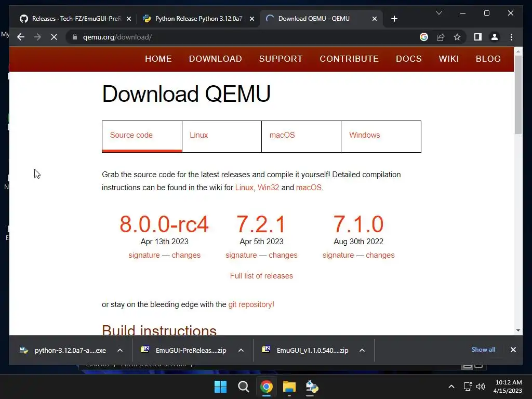
Task: Follow the macOS wiki link in paragraph
Action: click(x=309, y=187)
